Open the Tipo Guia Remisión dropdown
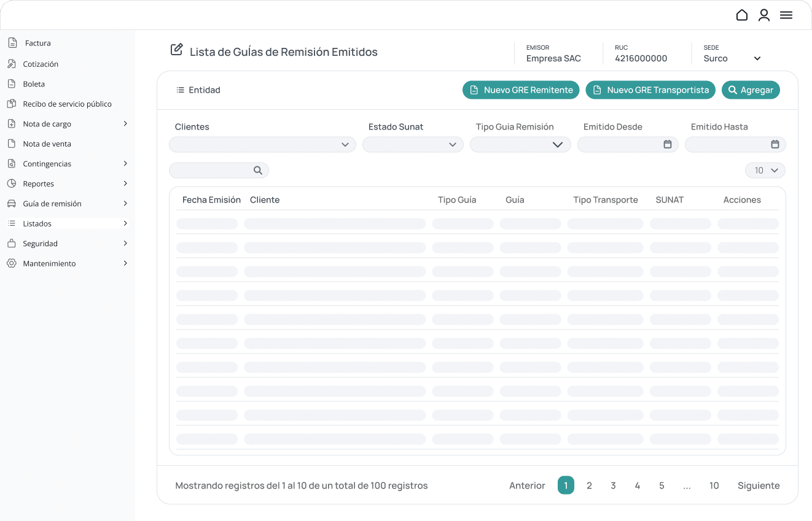Screen dimensions: 812x521 (x=520, y=145)
